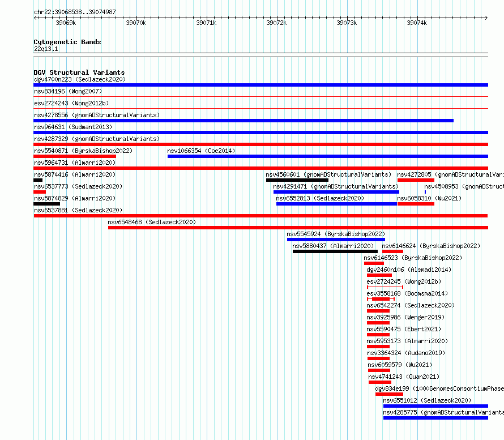
Task: Click the nsv5874829 (Almarri2020) label
Action: 75,198
